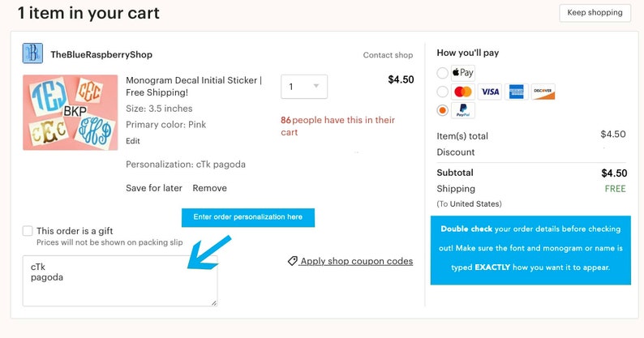The width and height of the screenshot is (644, 338).
Task: Open Contact shop link
Action: tap(388, 55)
